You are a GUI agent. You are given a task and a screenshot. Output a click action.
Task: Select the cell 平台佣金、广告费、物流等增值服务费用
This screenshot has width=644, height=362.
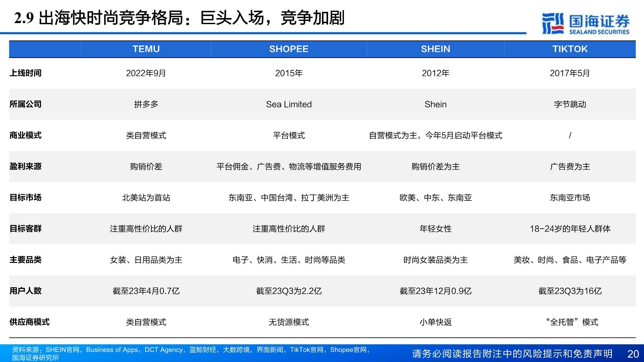(289, 166)
